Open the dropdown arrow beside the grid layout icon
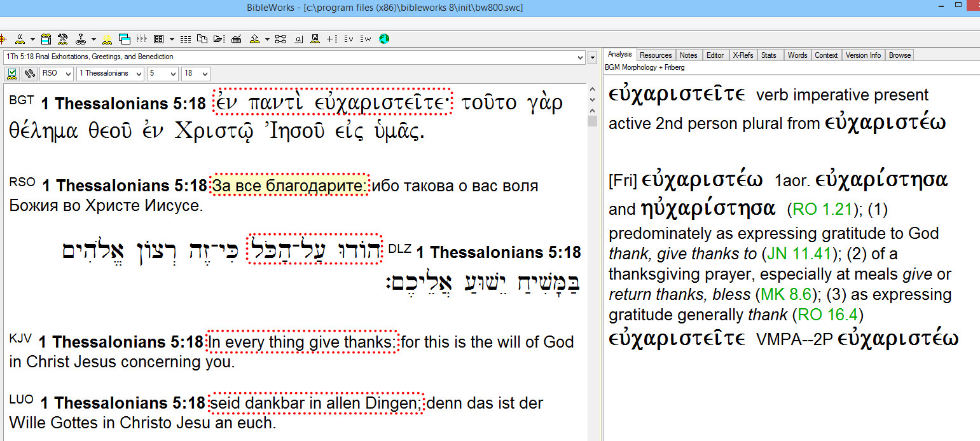Screen dimensions: 980x441 point(172,39)
